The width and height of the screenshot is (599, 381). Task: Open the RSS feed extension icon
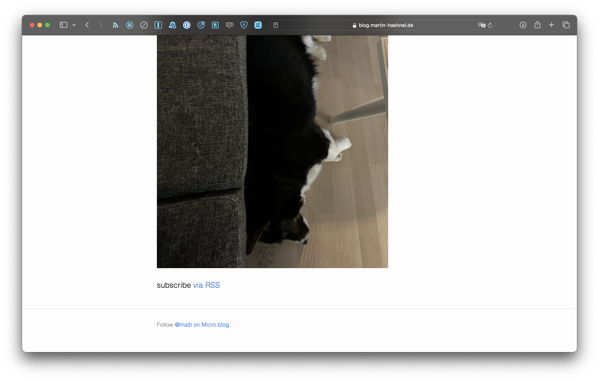click(x=115, y=25)
